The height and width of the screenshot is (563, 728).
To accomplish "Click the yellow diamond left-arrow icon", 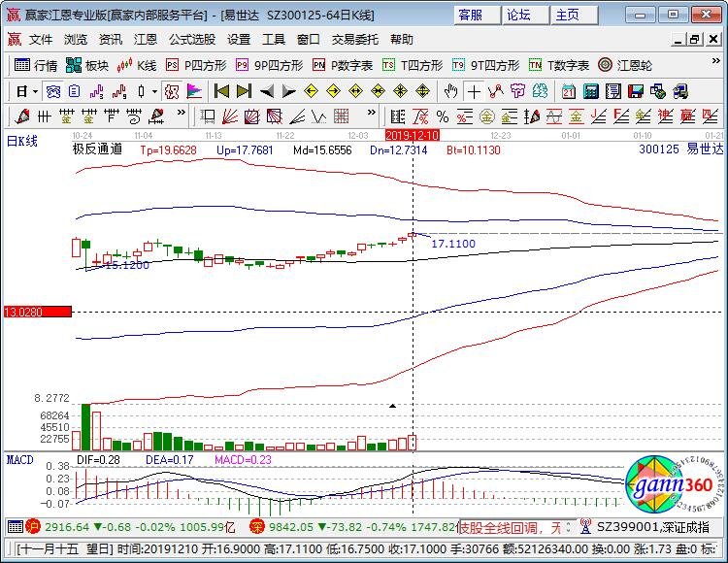I will point(311,91).
